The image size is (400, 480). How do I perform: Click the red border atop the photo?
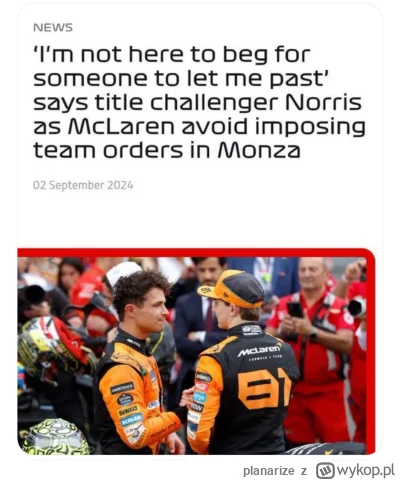(x=196, y=253)
